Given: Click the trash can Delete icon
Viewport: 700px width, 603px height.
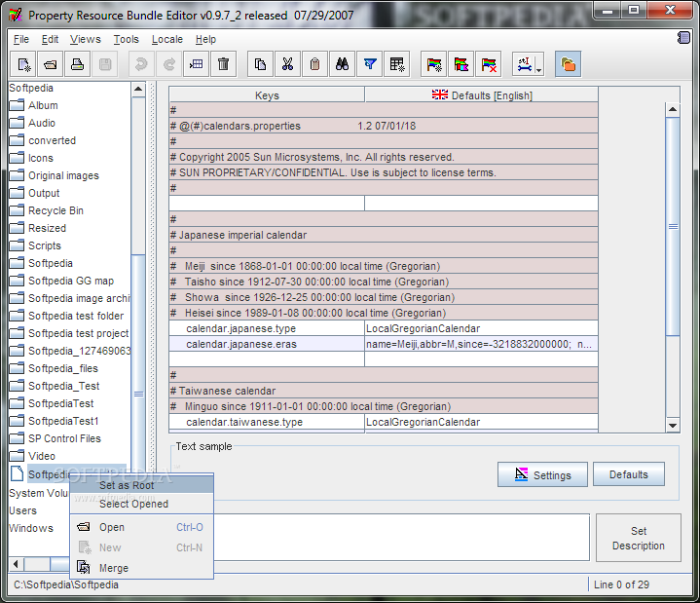Looking at the screenshot, I should (x=224, y=64).
